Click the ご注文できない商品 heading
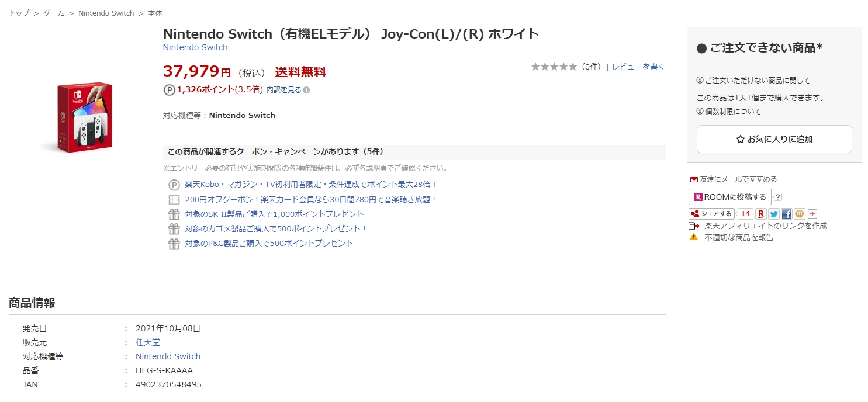868x402 pixels. (x=760, y=48)
